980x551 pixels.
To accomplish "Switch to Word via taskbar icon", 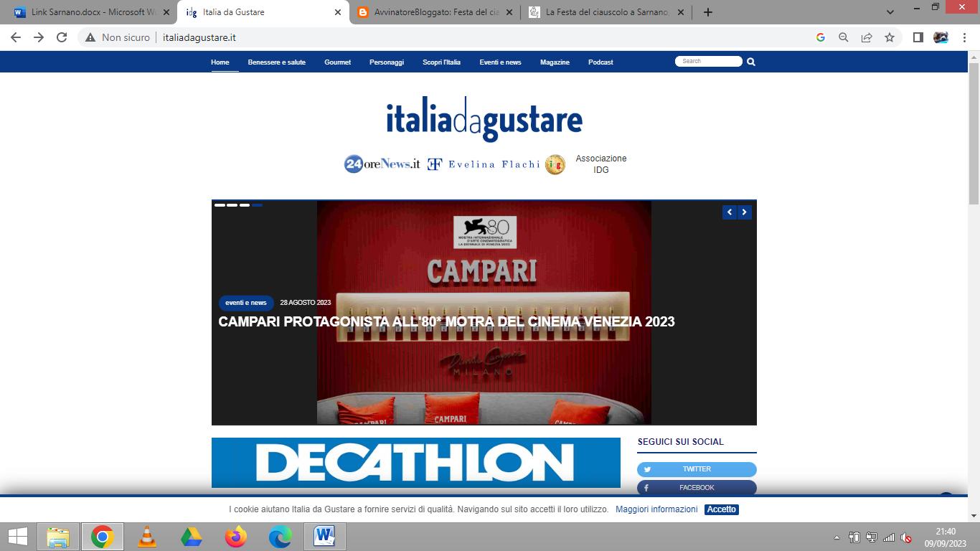I will (x=325, y=537).
